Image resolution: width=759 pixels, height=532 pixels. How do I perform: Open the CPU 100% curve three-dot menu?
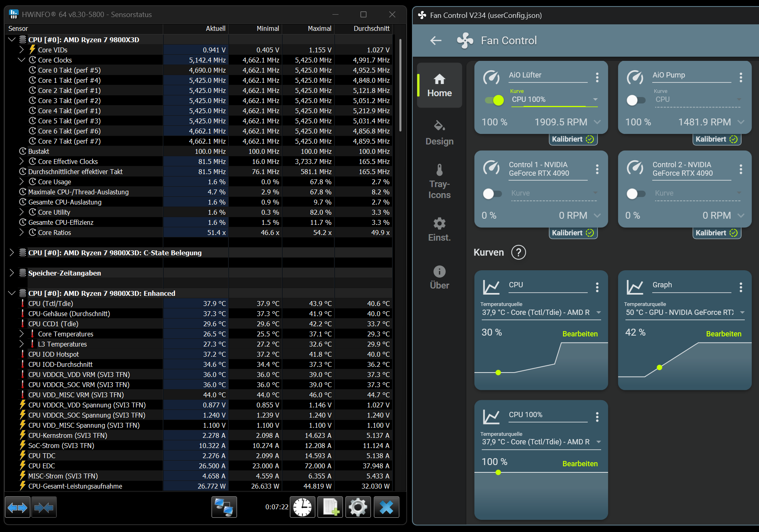coord(597,417)
